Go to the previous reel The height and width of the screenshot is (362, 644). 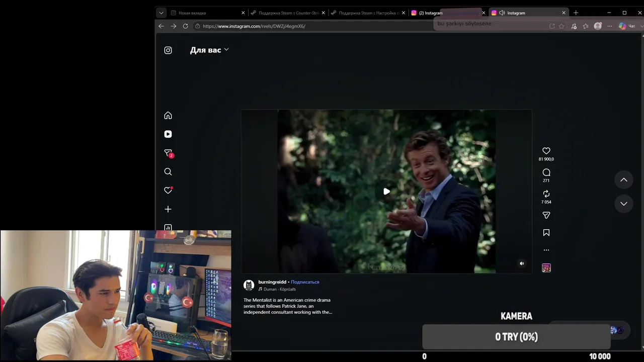(x=624, y=180)
